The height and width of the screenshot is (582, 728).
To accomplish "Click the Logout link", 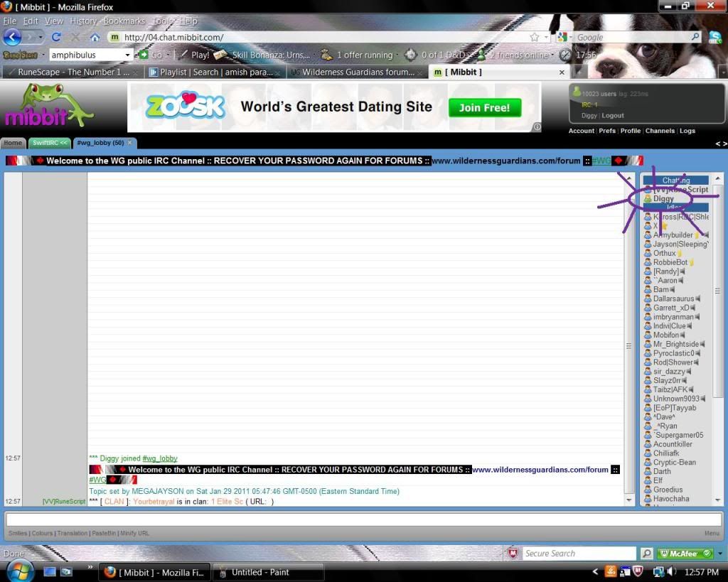I will click(613, 116).
